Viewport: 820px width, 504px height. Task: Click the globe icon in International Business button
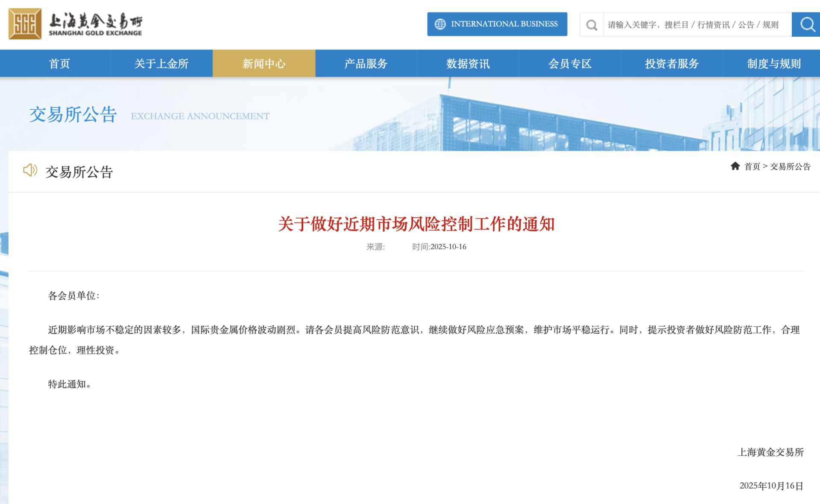coord(440,24)
